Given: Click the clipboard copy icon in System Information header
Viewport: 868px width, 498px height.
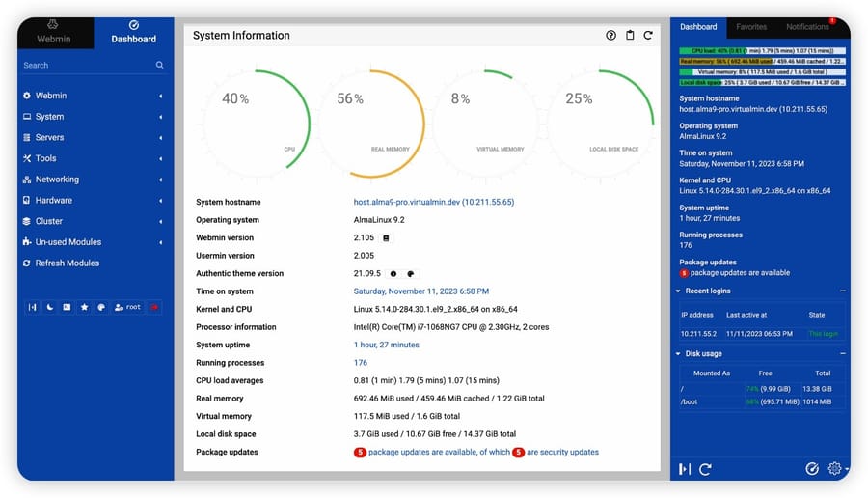Looking at the screenshot, I should coord(630,36).
